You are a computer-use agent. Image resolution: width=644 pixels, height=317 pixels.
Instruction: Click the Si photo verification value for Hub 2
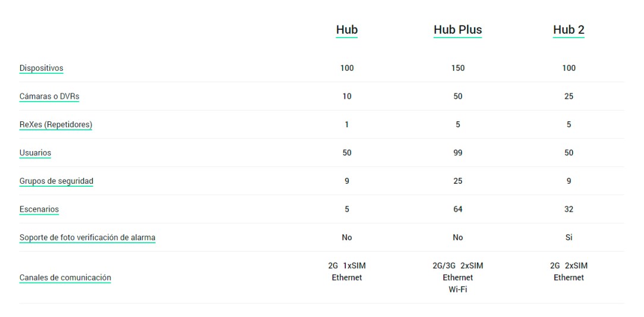(x=569, y=237)
